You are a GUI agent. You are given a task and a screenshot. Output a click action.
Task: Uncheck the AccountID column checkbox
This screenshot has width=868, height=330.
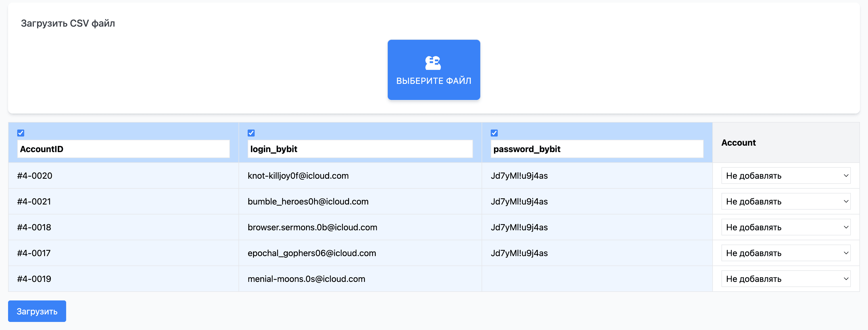coord(21,133)
